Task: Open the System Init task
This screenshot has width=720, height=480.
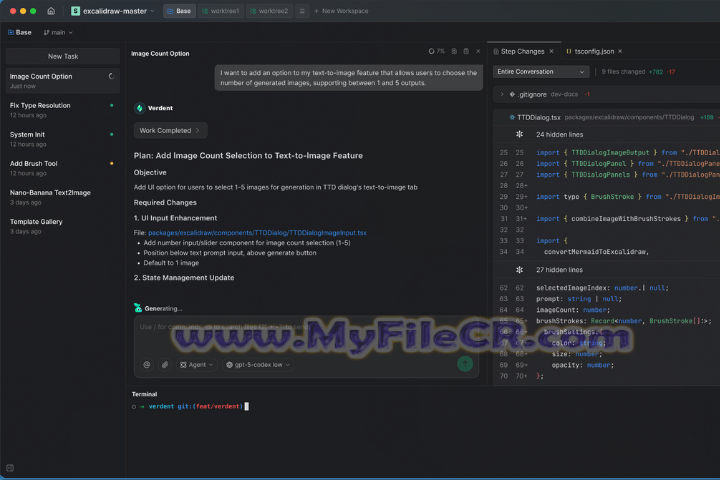Action: click(63, 139)
